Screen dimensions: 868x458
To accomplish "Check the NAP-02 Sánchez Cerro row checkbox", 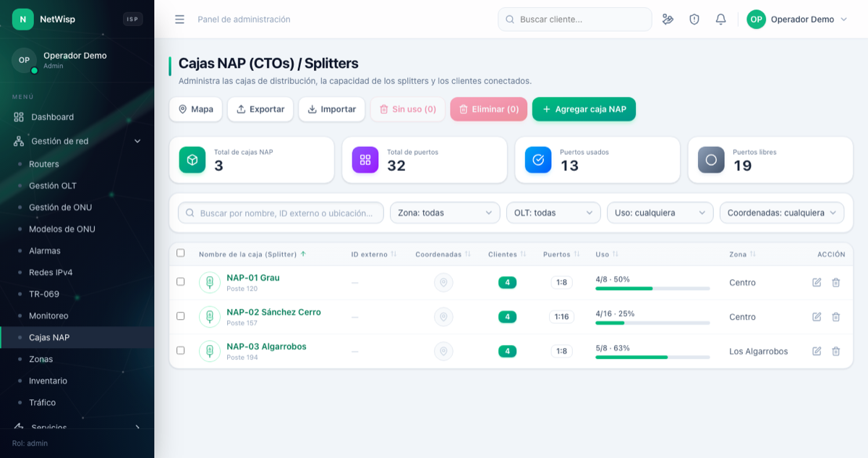I will tap(181, 316).
